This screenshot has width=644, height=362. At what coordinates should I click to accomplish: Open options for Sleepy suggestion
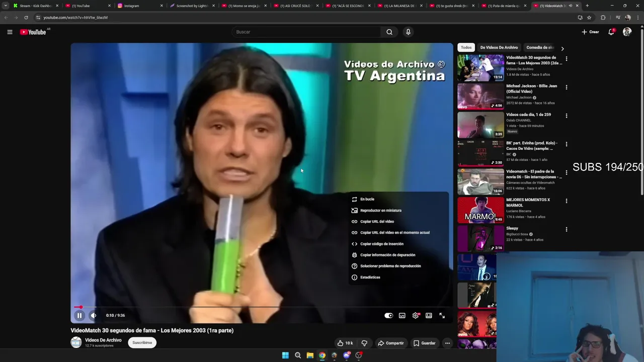coord(567,229)
